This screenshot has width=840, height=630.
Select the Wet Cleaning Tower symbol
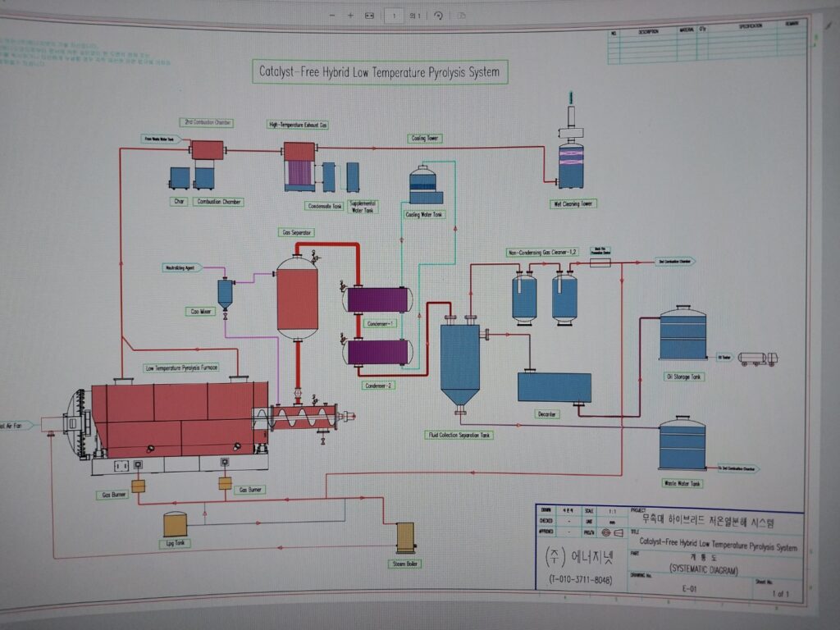(571, 164)
